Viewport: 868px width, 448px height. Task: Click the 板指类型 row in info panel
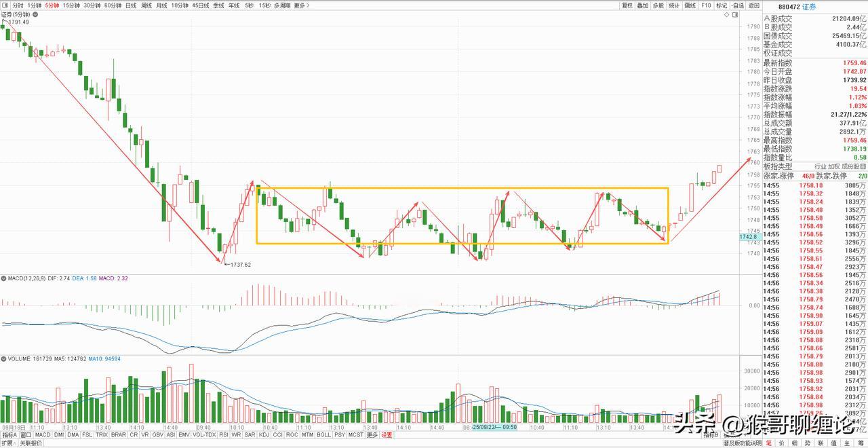tap(814, 166)
